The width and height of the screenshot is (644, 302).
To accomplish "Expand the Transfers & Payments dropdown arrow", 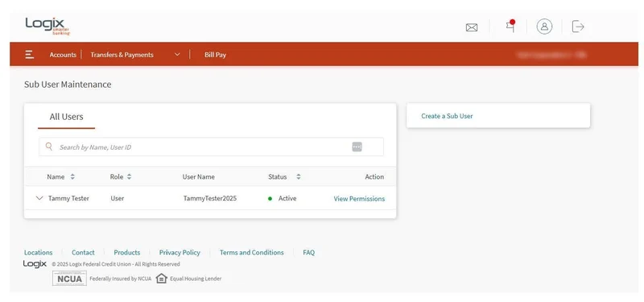I will tap(177, 54).
